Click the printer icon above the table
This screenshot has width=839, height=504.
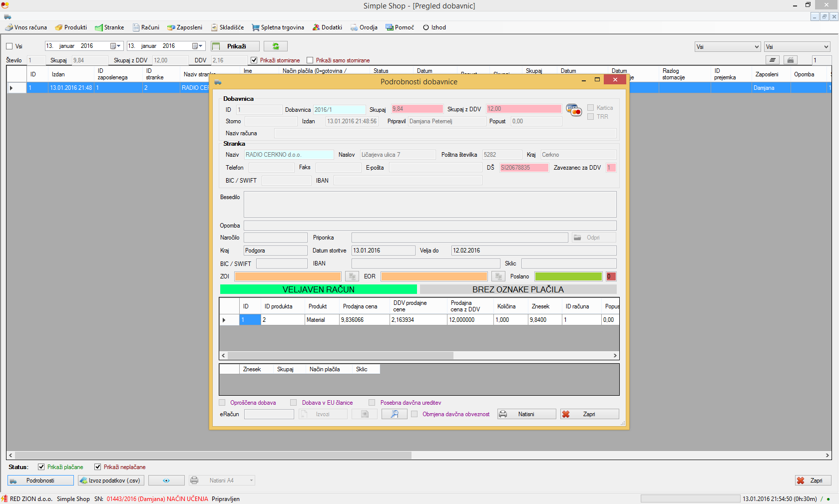[x=790, y=60]
